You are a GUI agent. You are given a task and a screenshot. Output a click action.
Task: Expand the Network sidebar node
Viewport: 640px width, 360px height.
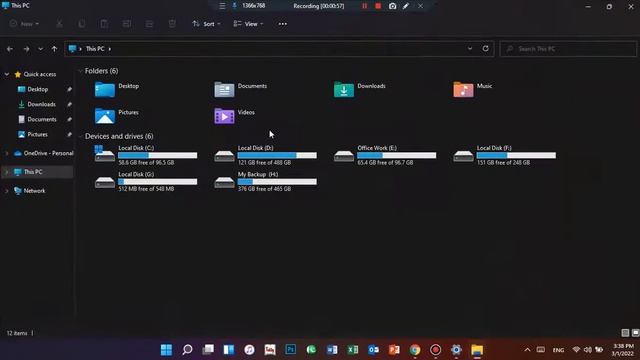click(x=7, y=191)
